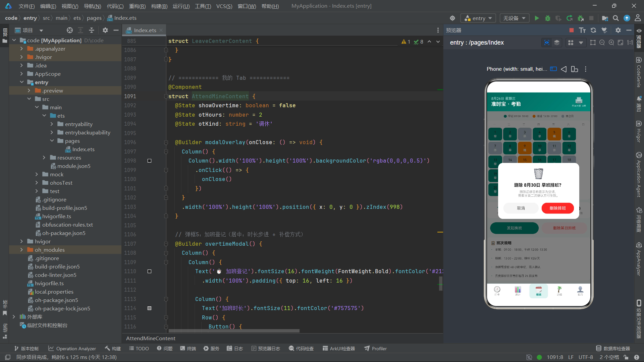Toggle the component inspector eye button
Image resolution: width=644 pixels, height=362 pixels.
[x=547, y=43]
